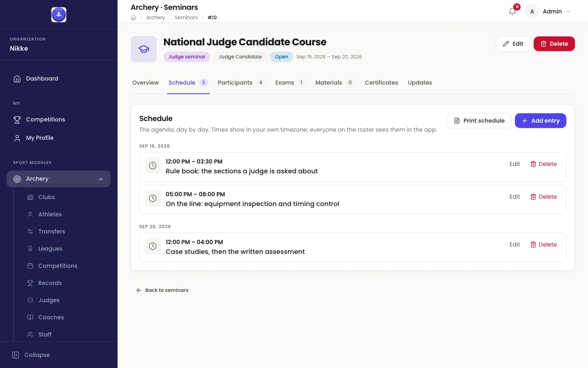Click the Staff people icon
The height and width of the screenshot is (368, 588).
[30, 334]
